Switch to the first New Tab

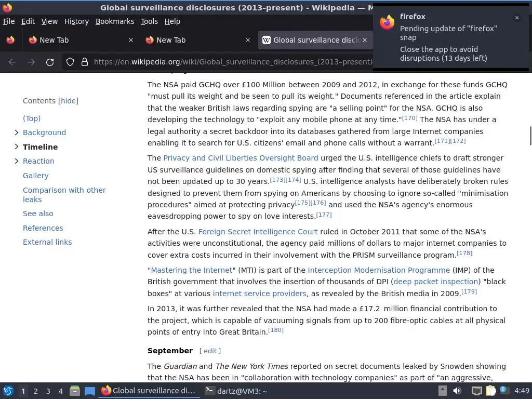(81, 40)
